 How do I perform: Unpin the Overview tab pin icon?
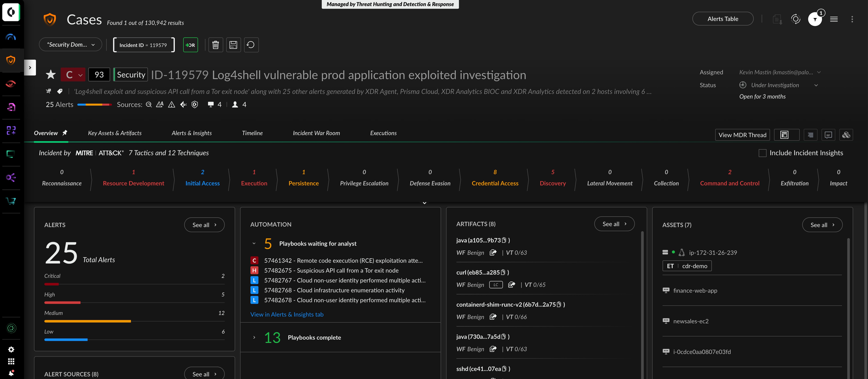(x=65, y=133)
